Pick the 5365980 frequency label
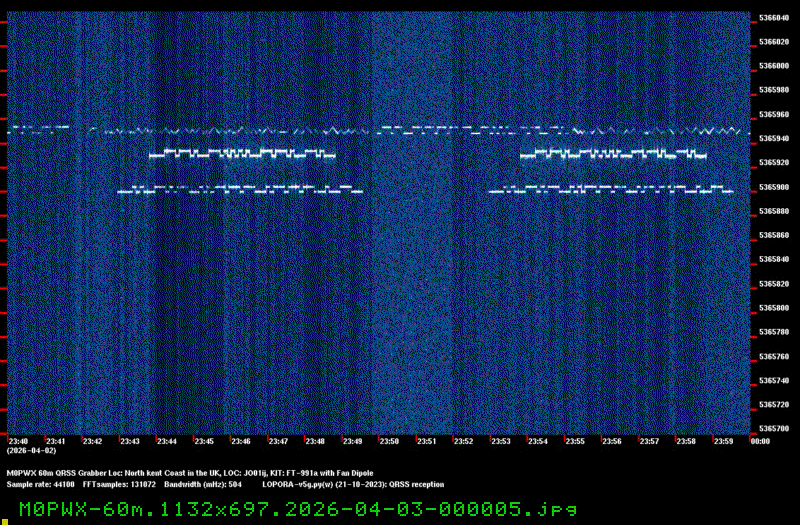 coord(774,90)
